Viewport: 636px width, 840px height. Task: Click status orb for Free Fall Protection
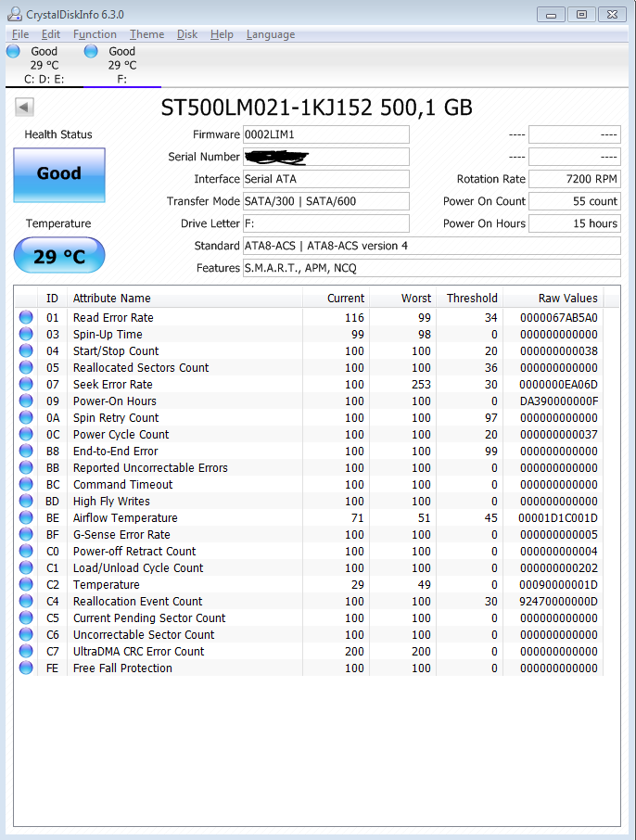click(26, 668)
